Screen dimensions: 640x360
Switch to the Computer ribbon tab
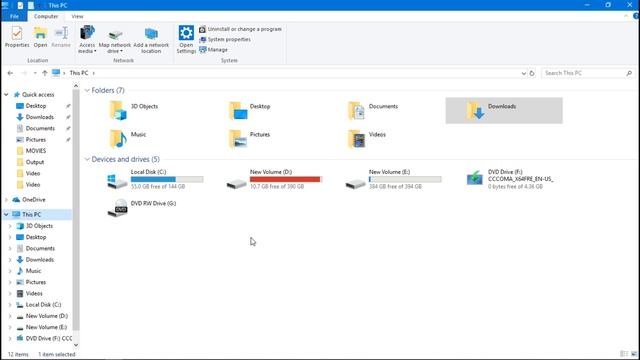(46, 16)
